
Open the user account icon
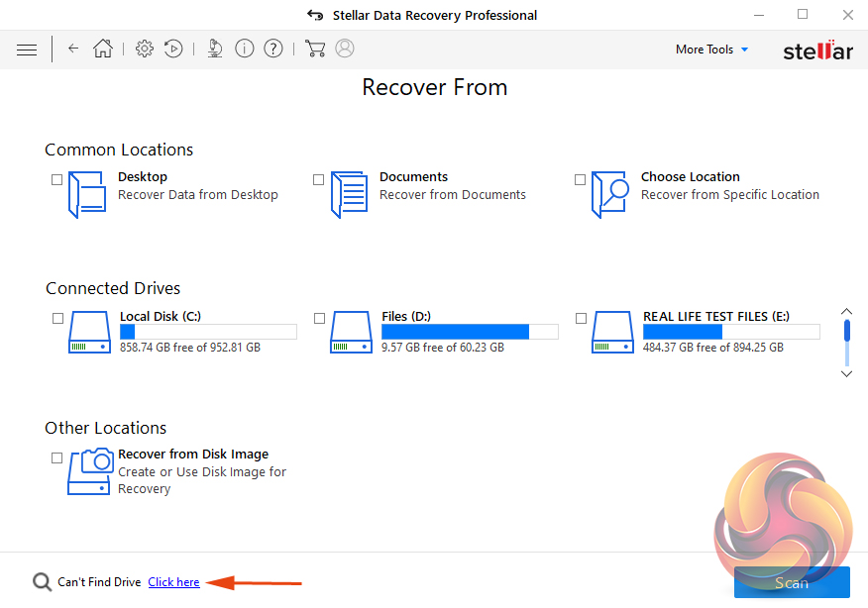point(344,49)
